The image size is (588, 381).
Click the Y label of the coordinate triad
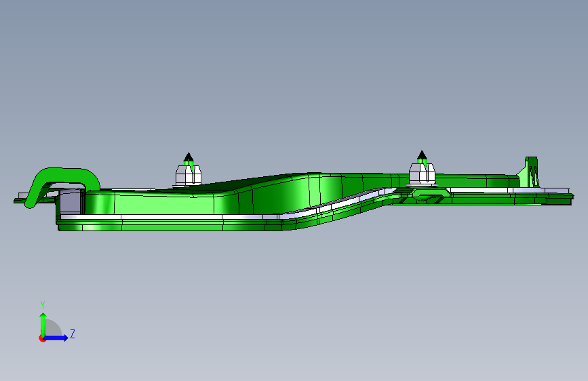point(43,305)
